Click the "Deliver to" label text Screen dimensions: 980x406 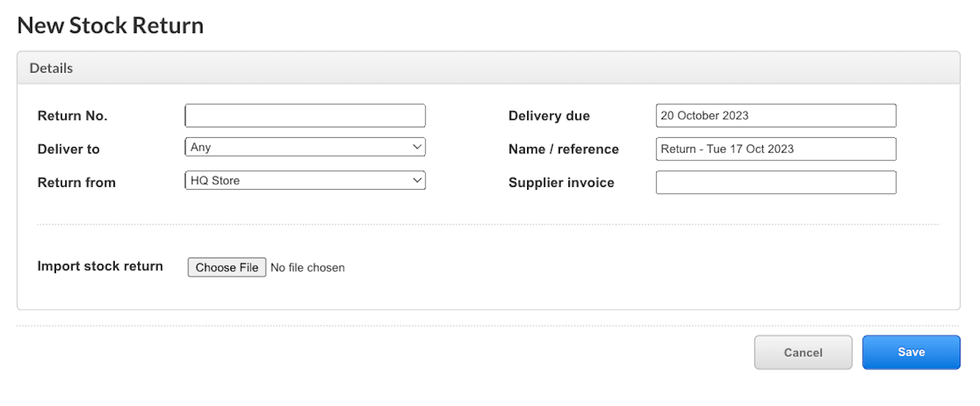[69, 149]
